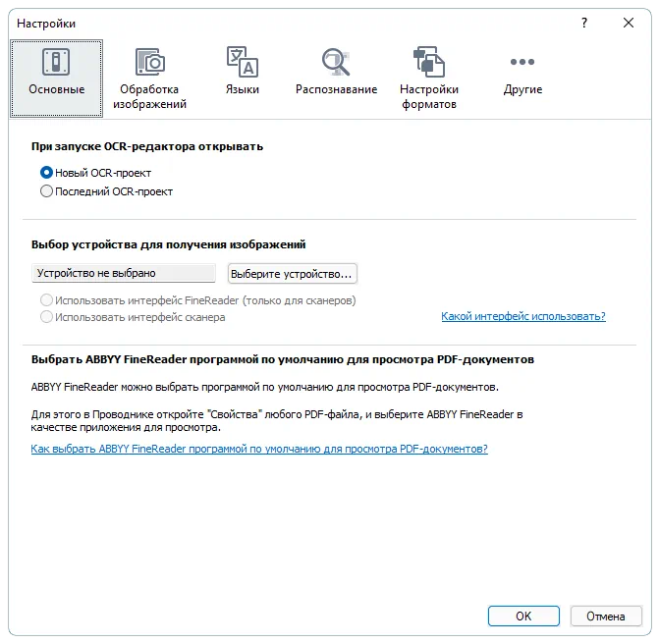Image resolution: width=659 pixels, height=644 pixels.
Task: Open the Распознавание magnifier icon
Action: (x=336, y=62)
